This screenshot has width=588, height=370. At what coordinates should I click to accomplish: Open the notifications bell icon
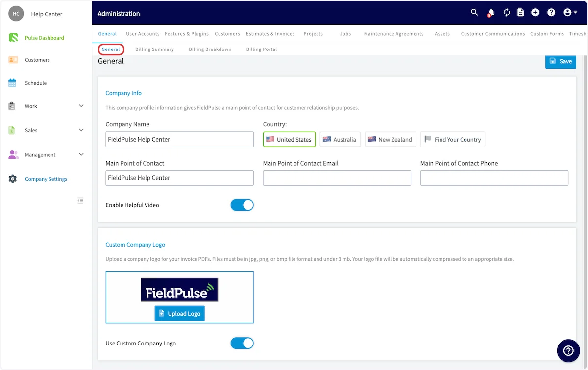(x=490, y=13)
